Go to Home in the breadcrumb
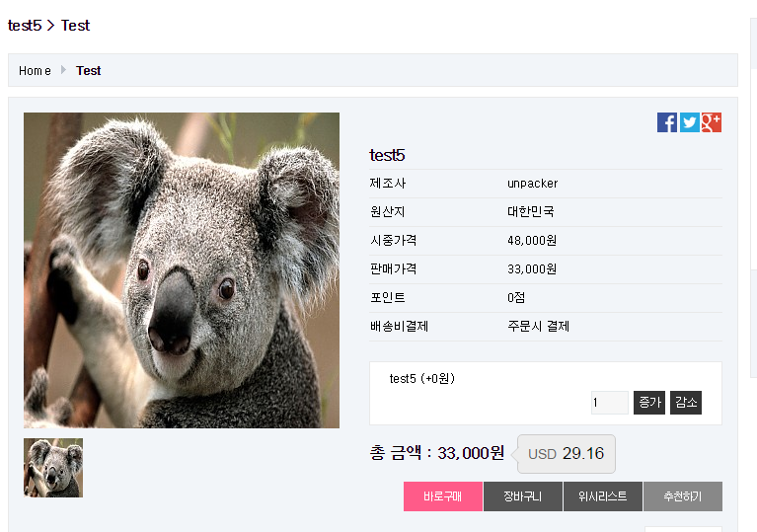 (35, 71)
